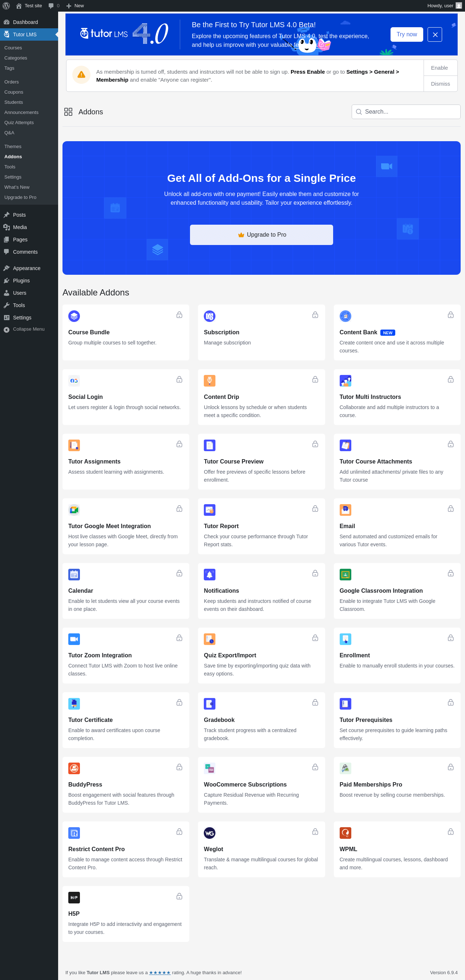The width and height of the screenshot is (465, 980).
Task: Click the Tutor Assignments addon icon
Action: [x=74, y=445]
